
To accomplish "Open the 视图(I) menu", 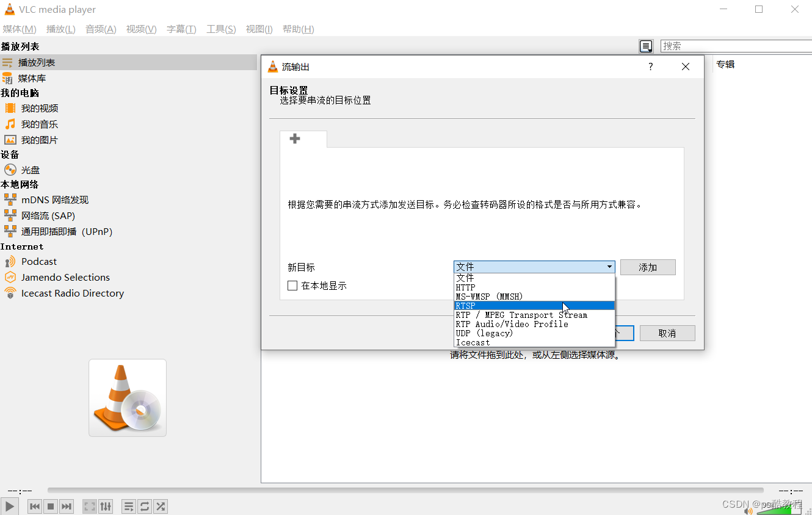I will (x=259, y=29).
